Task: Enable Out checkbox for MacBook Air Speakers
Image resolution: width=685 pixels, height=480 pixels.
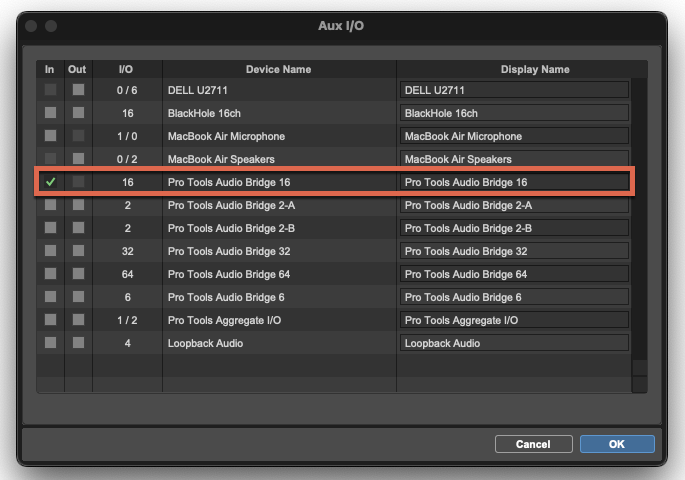Action: click(x=79, y=159)
